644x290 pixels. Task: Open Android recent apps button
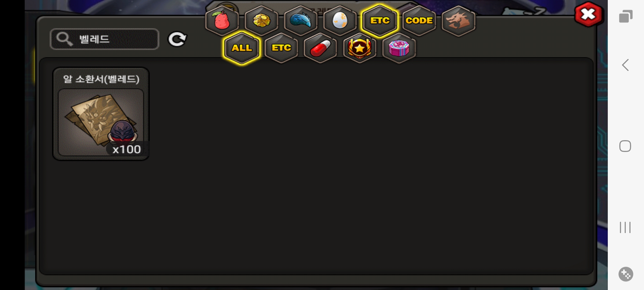click(x=625, y=227)
